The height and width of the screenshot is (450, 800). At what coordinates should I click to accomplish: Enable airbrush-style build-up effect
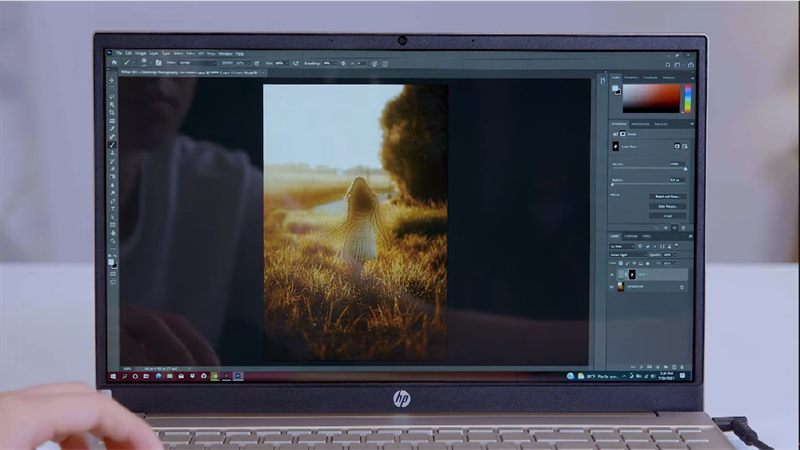click(296, 63)
